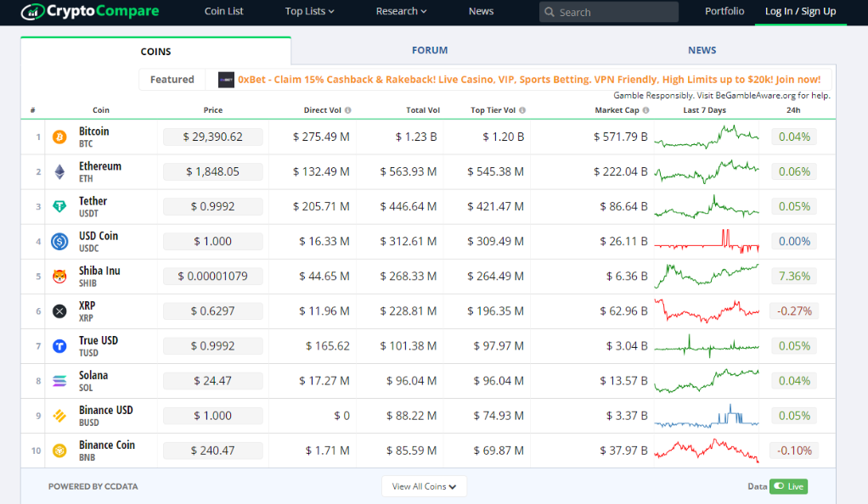868x504 pixels.
Task: Open Binance Coin 7-day sparkline chart
Action: (707, 451)
